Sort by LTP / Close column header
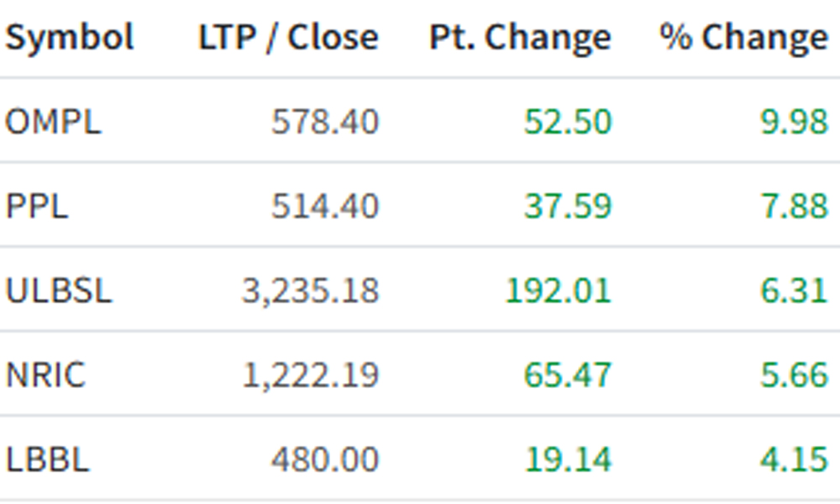 click(x=289, y=38)
